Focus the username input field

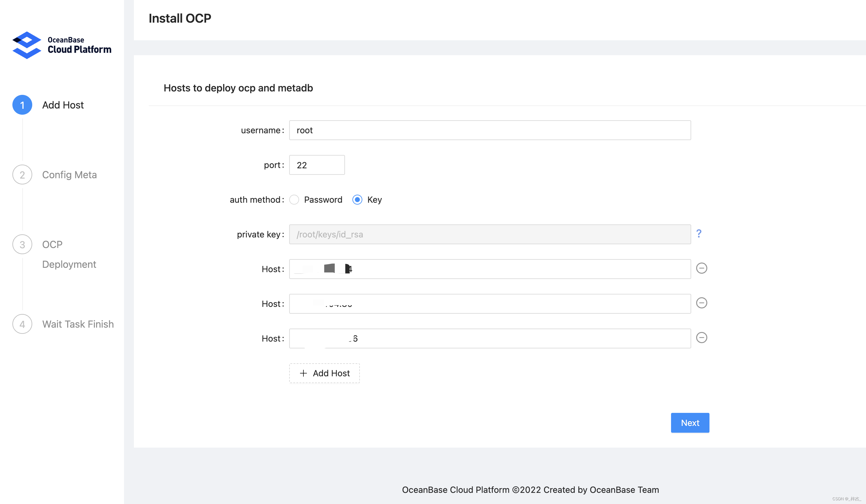pyautogui.click(x=490, y=130)
